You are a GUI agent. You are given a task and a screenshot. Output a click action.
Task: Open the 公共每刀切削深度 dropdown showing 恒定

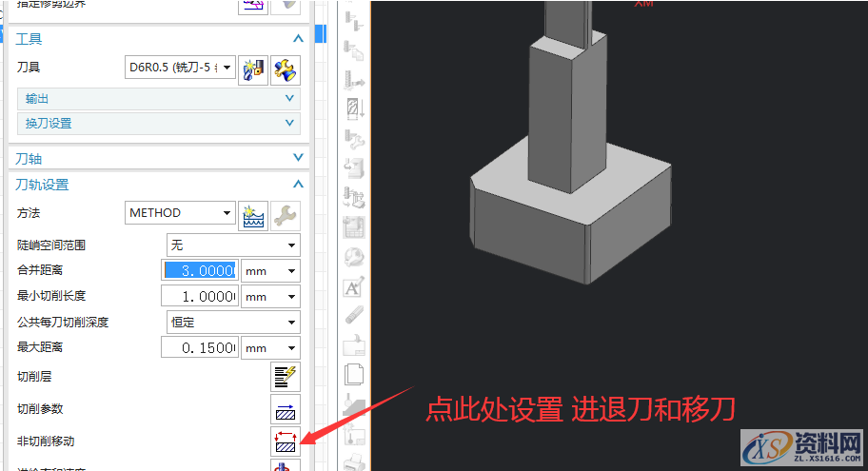point(233,323)
